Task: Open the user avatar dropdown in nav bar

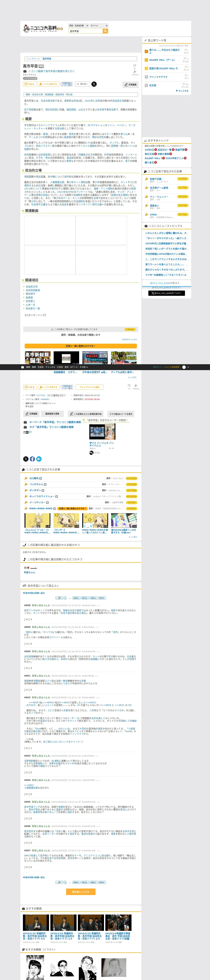Action: (186, 367)
